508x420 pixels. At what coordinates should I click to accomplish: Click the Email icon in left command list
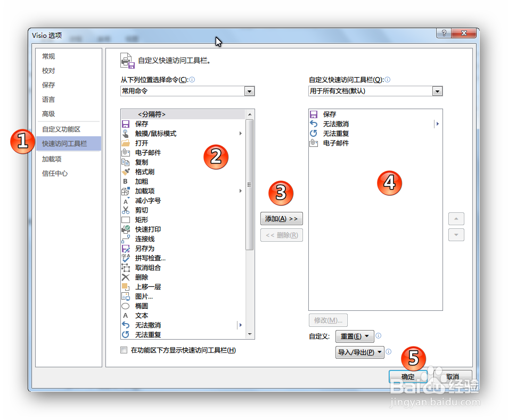coord(125,153)
